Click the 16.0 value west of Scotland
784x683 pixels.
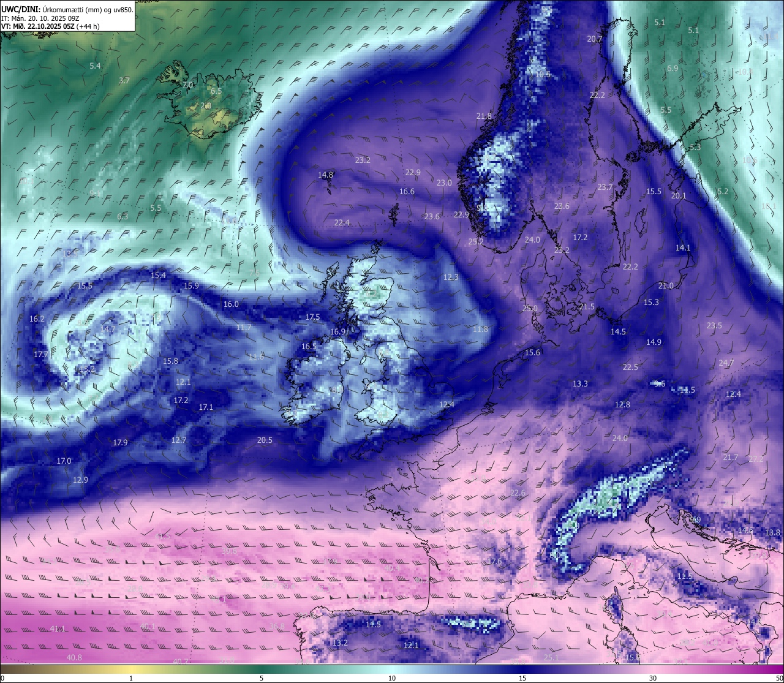click(231, 304)
